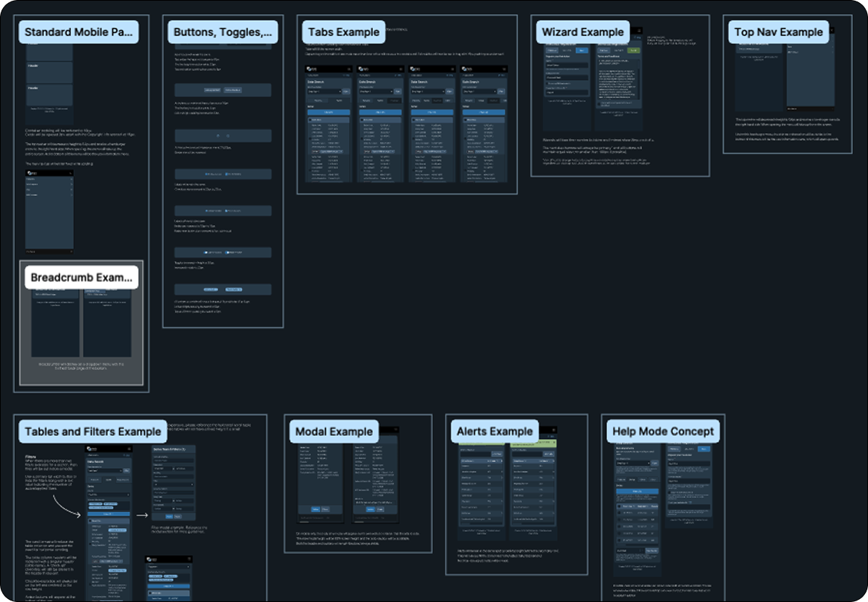Click the highlighted Breadcrumb Example label
Viewport: 868px width, 602px height.
point(81,278)
